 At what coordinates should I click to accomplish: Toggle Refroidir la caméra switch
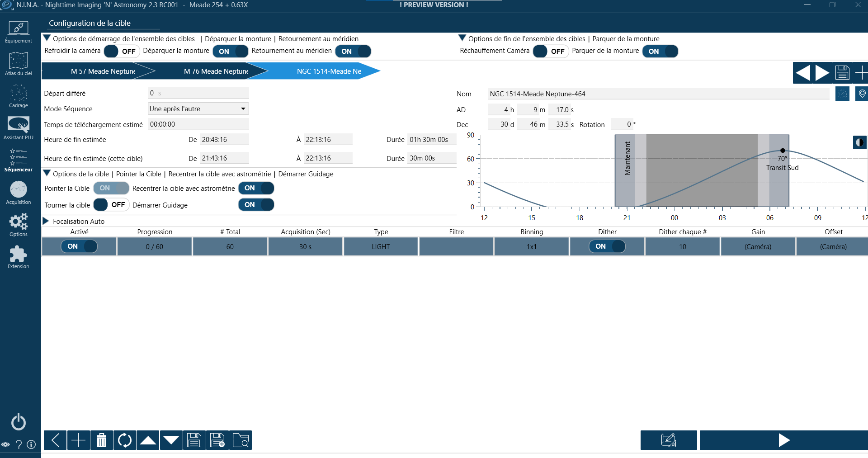click(122, 51)
